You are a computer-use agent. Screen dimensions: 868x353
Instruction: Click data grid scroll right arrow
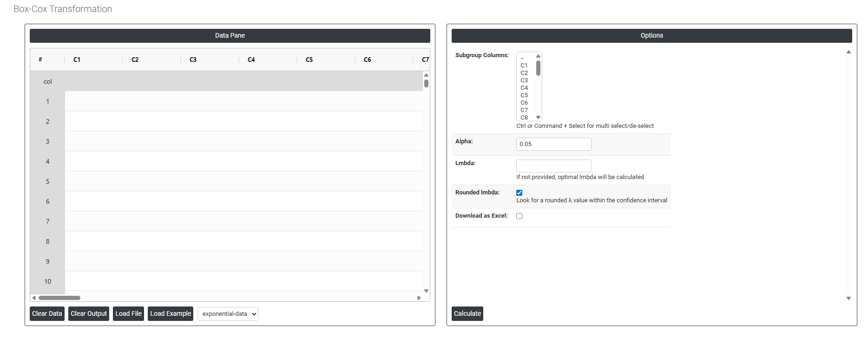419,298
